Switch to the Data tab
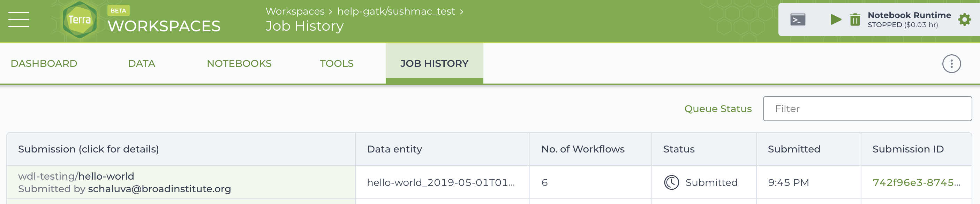 coord(142,63)
